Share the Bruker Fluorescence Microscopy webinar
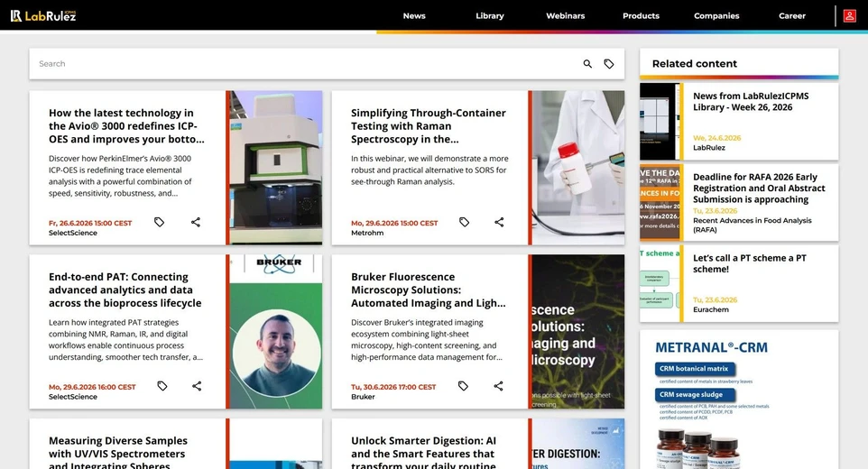 [x=498, y=385]
